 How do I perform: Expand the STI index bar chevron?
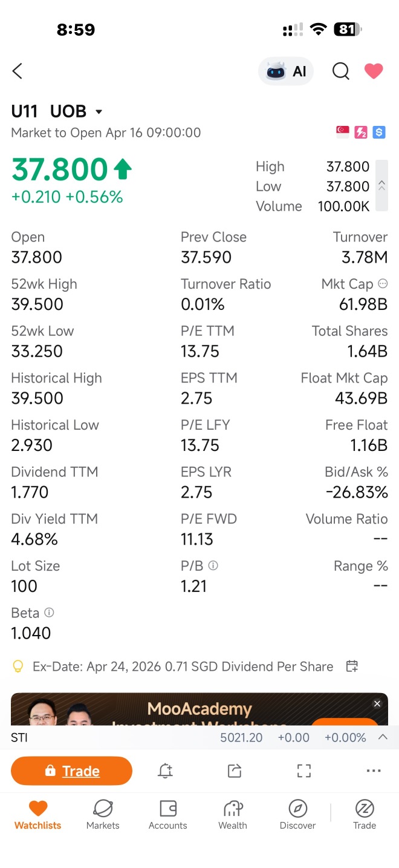[383, 737]
